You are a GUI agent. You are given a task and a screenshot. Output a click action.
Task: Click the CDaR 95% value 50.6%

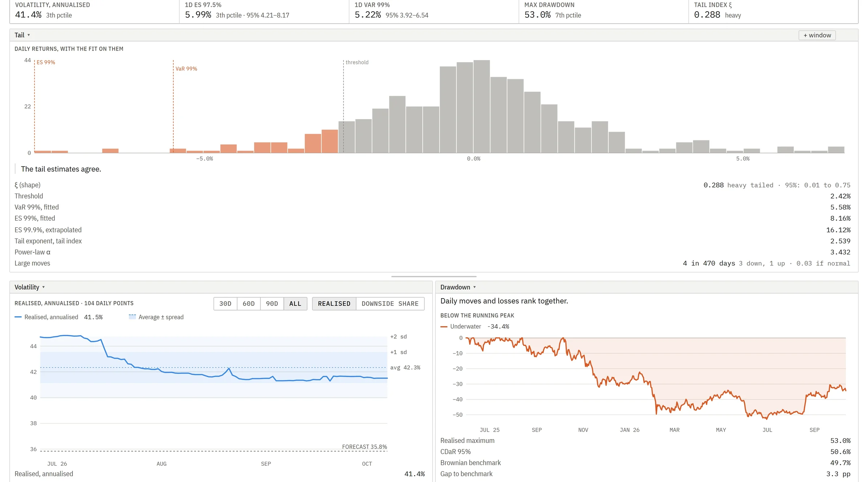pos(840,452)
